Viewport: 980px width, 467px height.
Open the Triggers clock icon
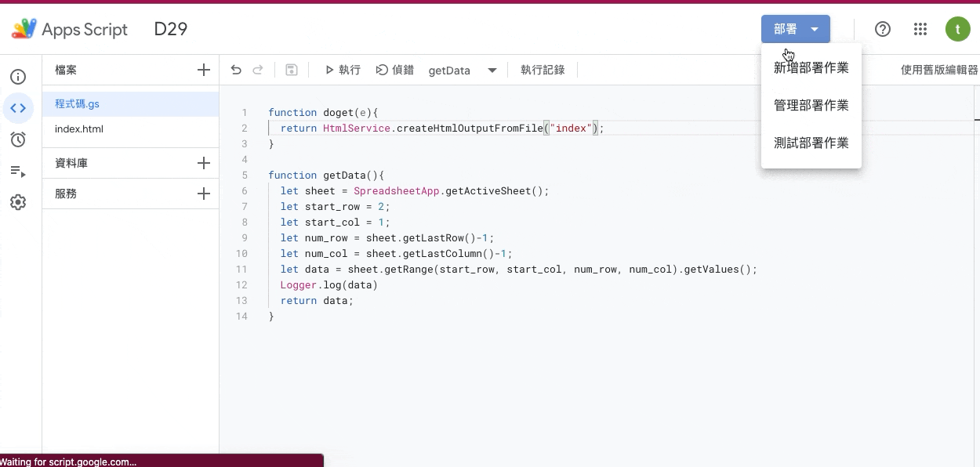click(x=18, y=139)
